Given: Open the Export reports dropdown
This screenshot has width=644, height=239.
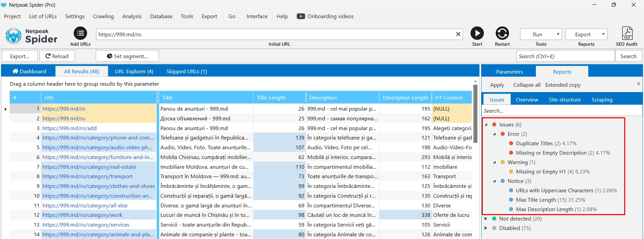Looking at the screenshot, I should point(586,34).
